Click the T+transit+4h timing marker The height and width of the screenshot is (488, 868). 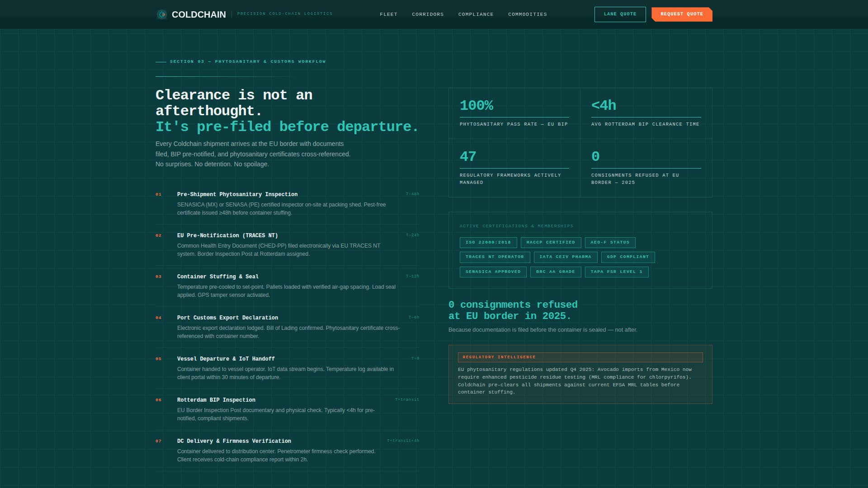coord(403,441)
